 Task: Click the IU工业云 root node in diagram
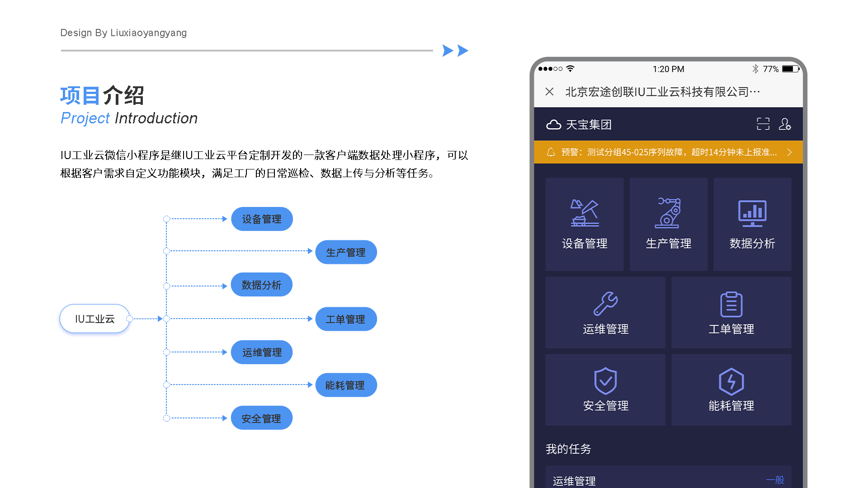(95, 319)
